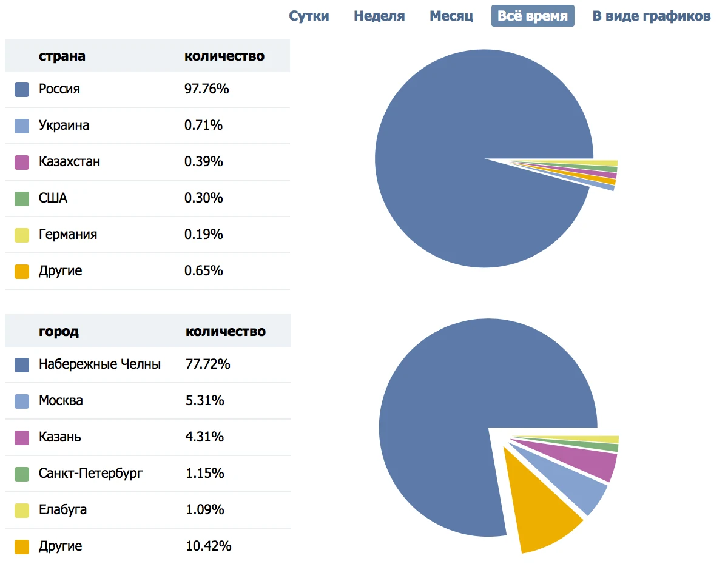Select the Украина country name

[x=64, y=126]
